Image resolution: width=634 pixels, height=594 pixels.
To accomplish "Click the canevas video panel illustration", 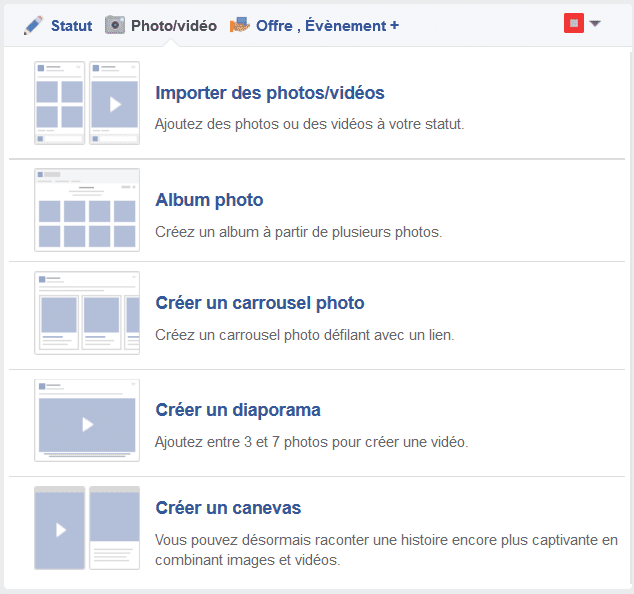I will [x=59, y=528].
